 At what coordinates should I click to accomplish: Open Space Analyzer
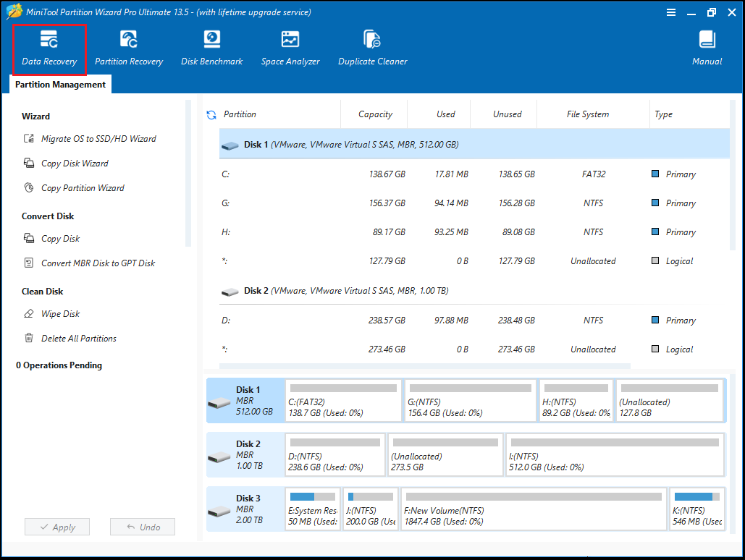tap(290, 49)
